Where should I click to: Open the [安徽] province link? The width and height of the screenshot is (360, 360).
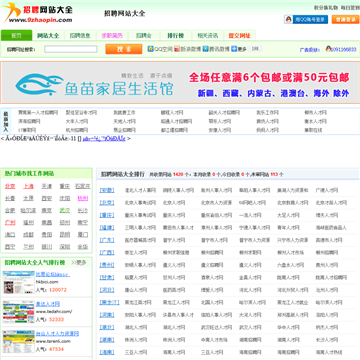(x=107, y=190)
